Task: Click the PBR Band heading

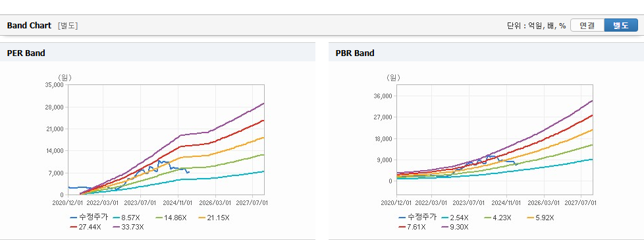Action: pyautogui.click(x=355, y=53)
